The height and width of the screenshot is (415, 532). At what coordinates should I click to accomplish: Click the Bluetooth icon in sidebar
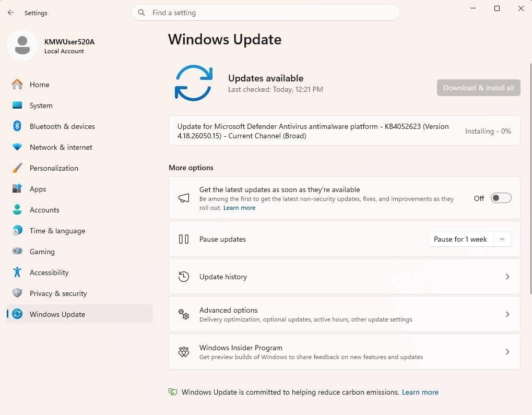pos(17,126)
